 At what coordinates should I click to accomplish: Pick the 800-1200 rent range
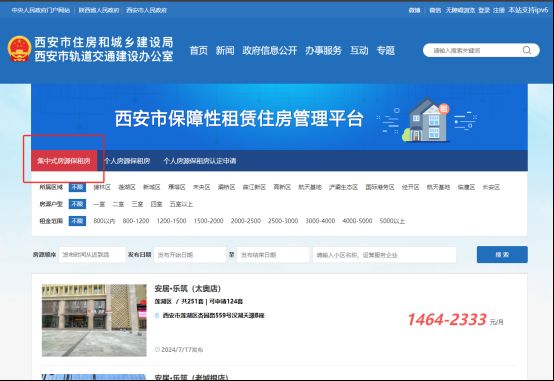(136, 221)
